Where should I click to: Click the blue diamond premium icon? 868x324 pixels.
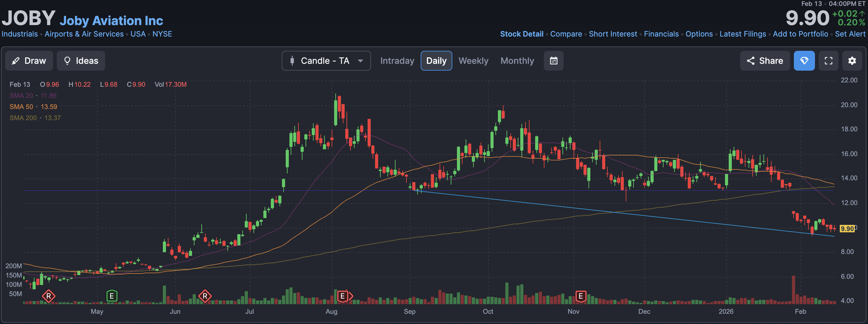click(x=804, y=61)
